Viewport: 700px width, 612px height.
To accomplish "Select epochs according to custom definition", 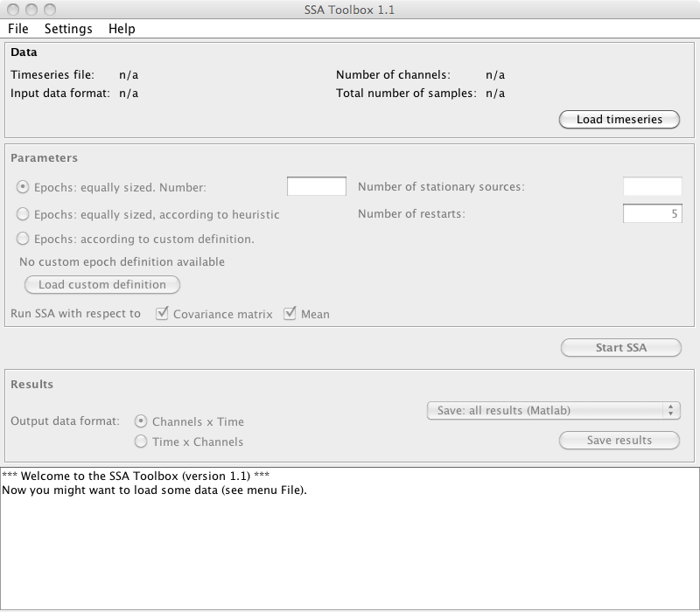I will pyautogui.click(x=23, y=239).
